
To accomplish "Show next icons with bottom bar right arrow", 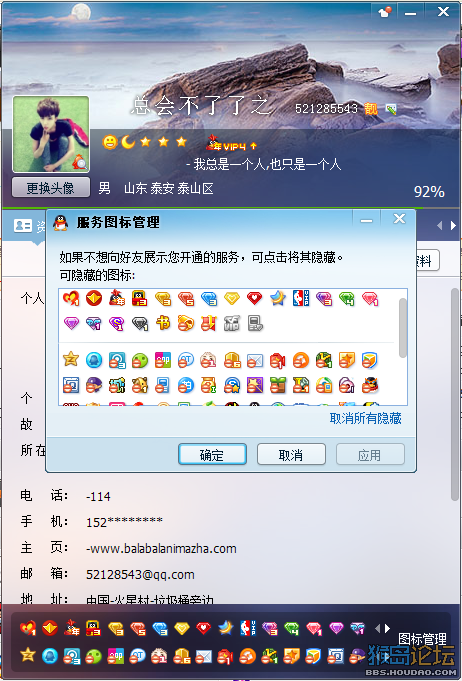I will (x=387, y=628).
